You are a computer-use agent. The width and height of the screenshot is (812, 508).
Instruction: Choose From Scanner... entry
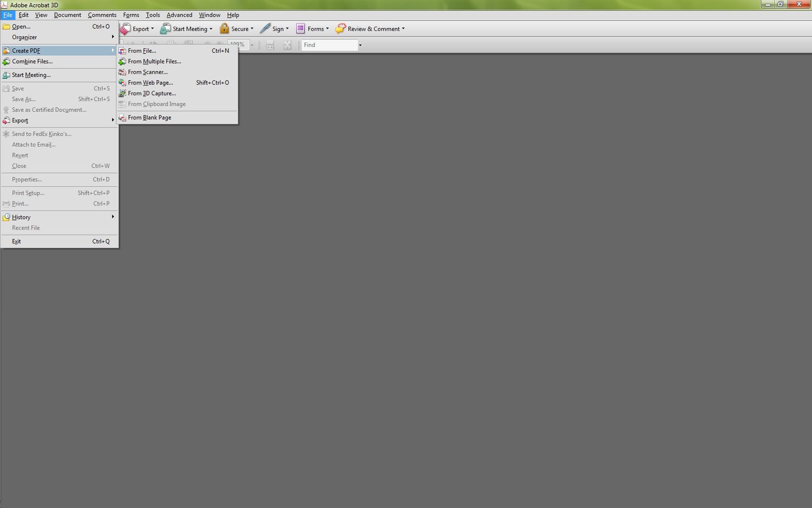click(177, 72)
